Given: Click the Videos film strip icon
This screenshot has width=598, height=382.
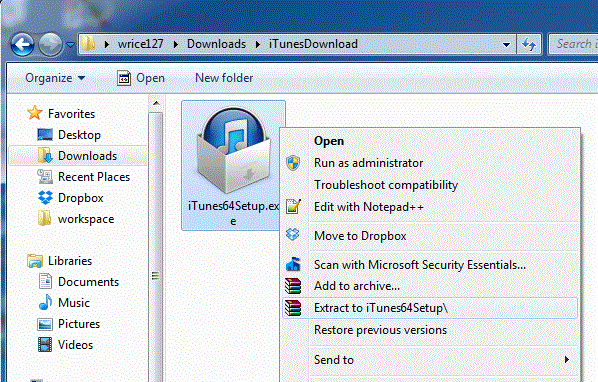Looking at the screenshot, I should point(45,345).
